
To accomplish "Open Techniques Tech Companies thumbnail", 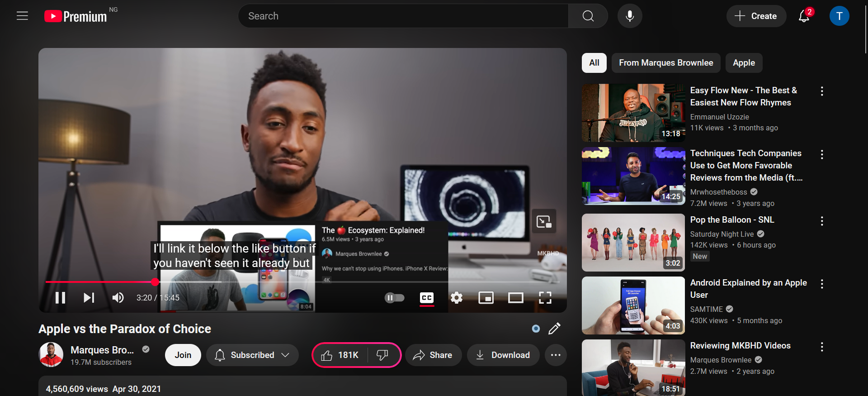I will [x=633, y=176].
